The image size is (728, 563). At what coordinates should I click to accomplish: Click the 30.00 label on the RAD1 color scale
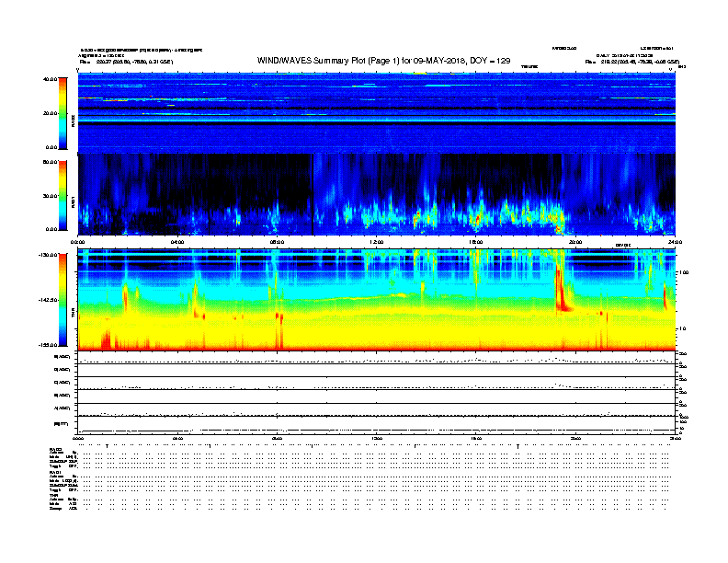pos(50,196)
